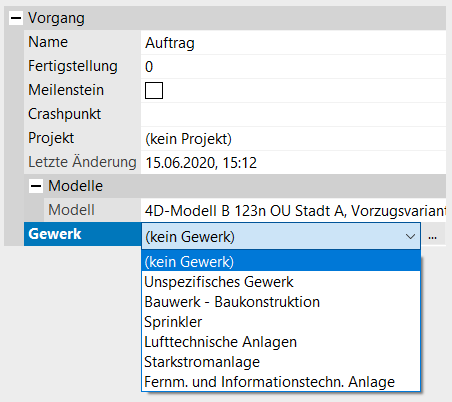This screenshot has height=402, width=452.
Task: Click the Name field containing Auftrag
Action: 293,43
